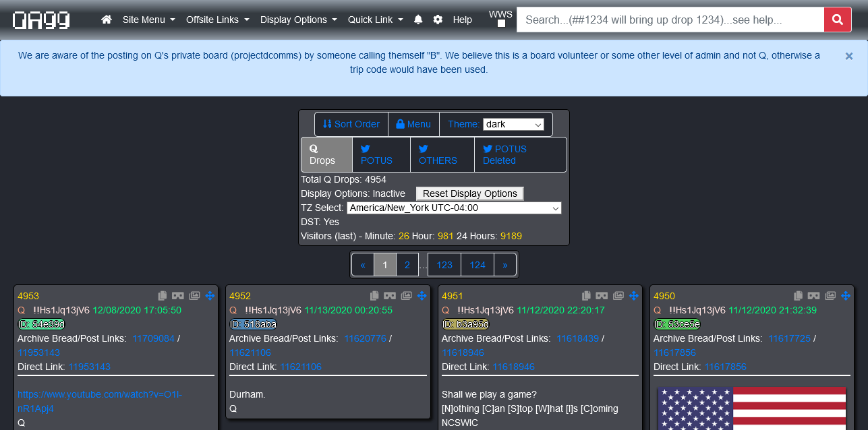The image size is (868, 430).
Task: Focus the drop search input field
Action: point(670,20)
